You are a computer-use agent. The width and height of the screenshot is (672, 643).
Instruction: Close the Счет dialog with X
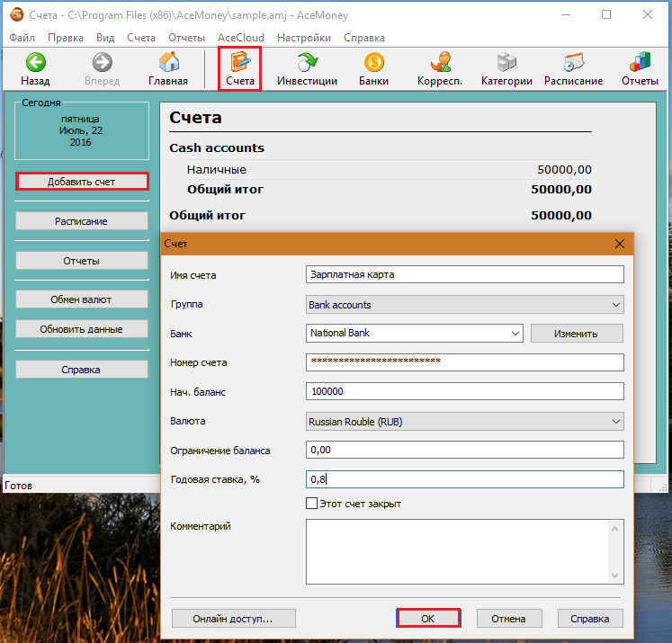[x=619, y=244]
